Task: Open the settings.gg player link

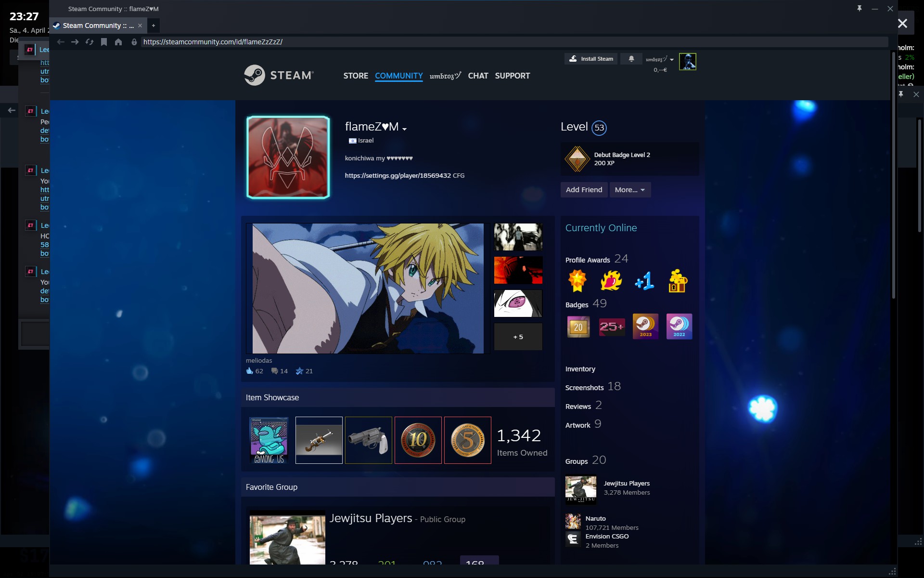Action: (x=398, y=175)
